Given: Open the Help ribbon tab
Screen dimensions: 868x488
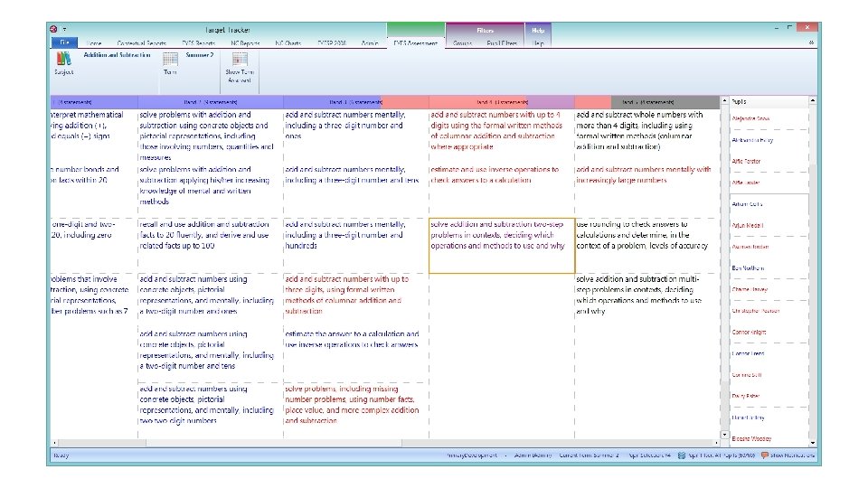Looking at the screenshot, I should coord(538,43).
